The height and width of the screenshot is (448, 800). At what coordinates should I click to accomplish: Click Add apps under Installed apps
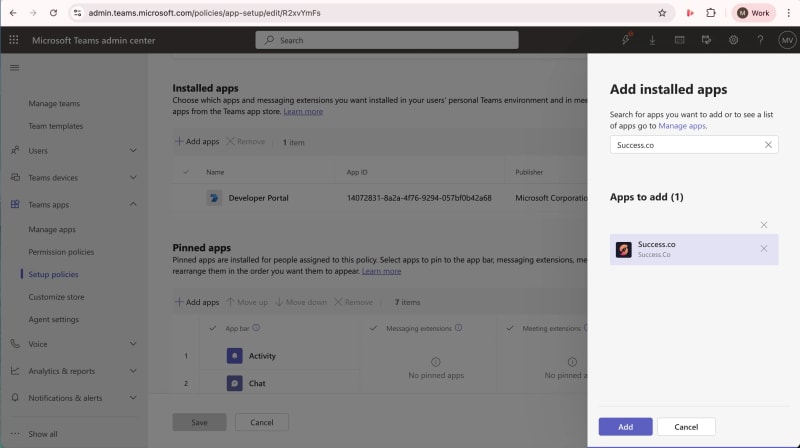(x=197, y=141)
